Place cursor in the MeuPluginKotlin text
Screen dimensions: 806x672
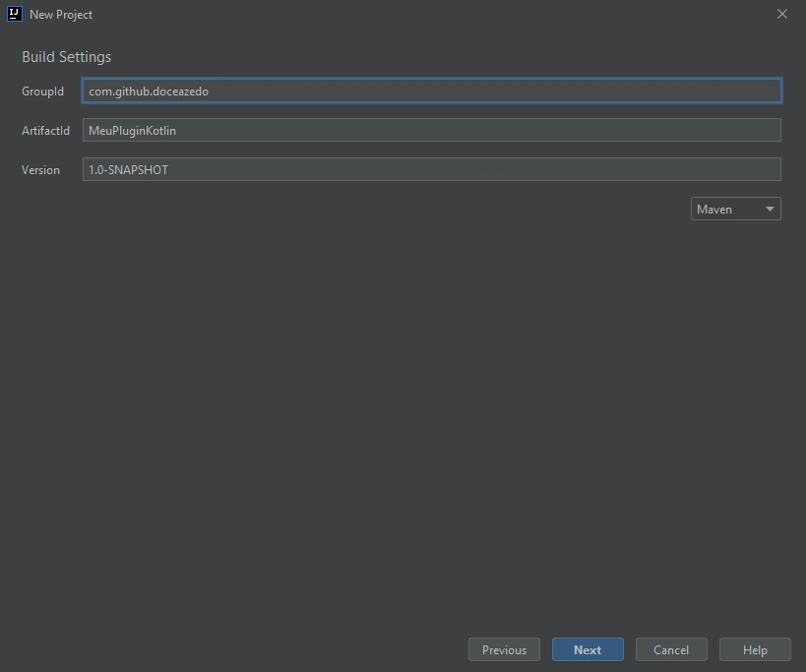pos(132,130)
